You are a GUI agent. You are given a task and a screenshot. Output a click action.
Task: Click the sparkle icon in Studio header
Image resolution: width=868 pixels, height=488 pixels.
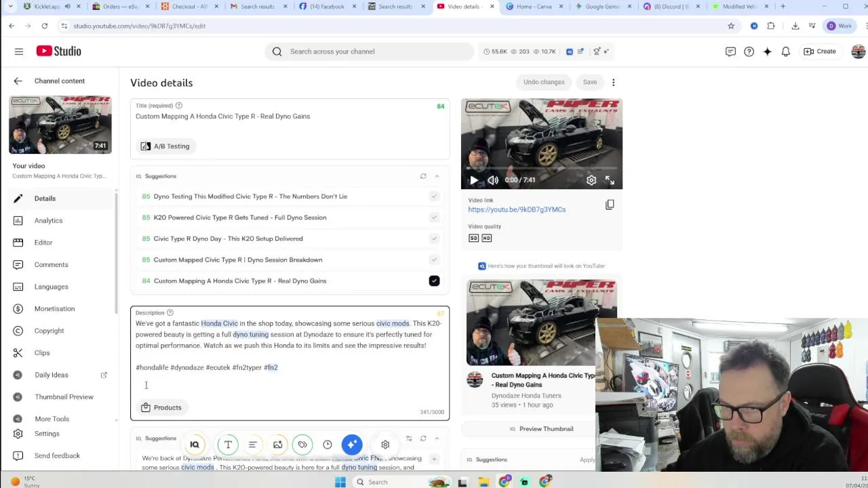(767, 52)
